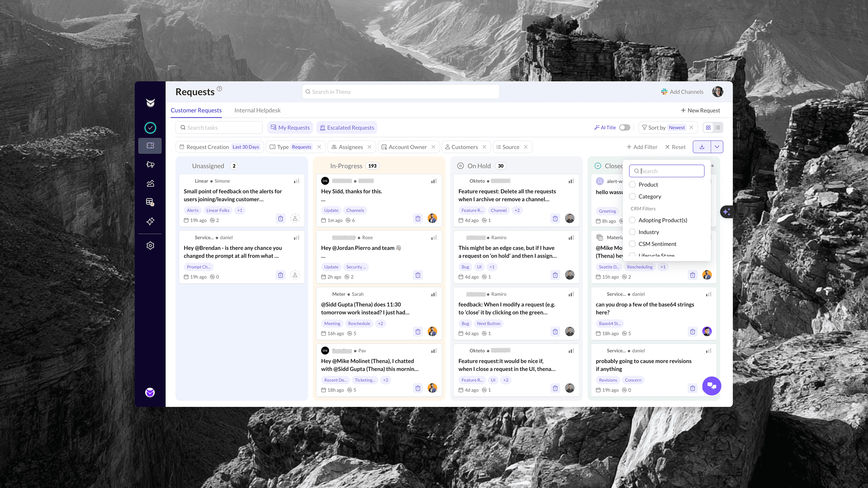The width and height of the screenshot is (868, 488).
Task: Check the Product filter checkbox
Action: click(632, 185)
